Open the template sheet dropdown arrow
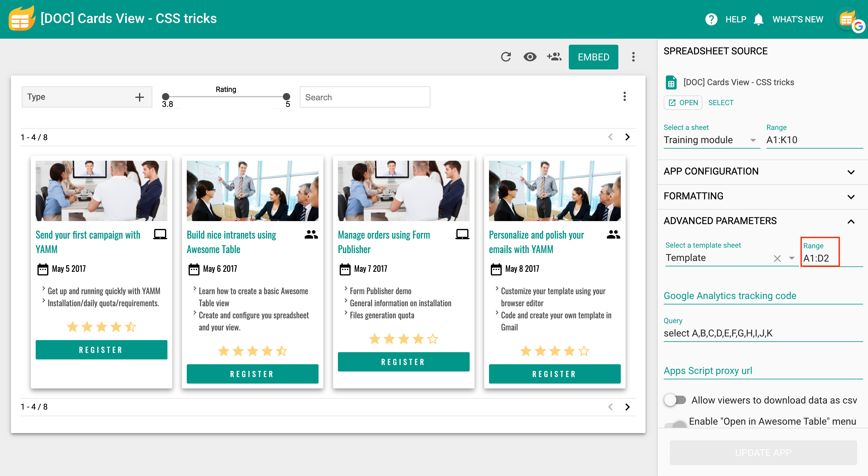 point(792,258)
